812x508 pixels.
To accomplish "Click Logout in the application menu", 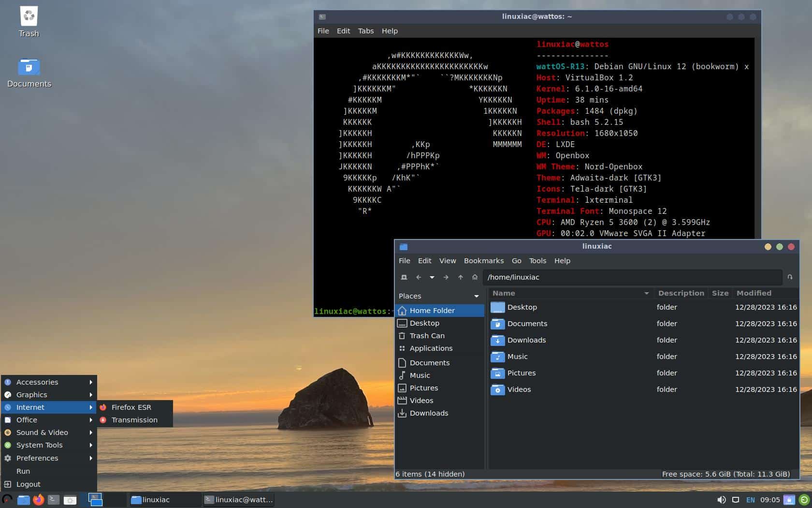I will [x=28, y=484].
